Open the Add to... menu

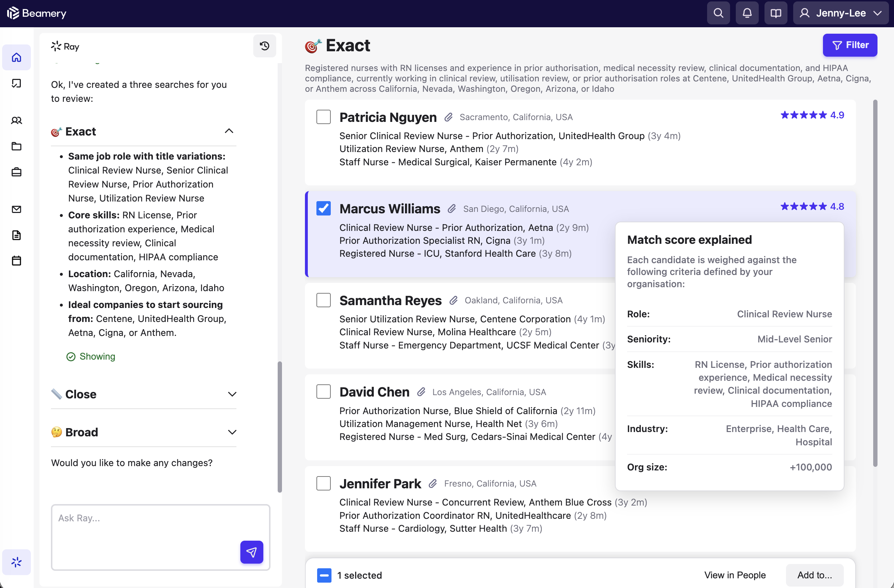815,575
